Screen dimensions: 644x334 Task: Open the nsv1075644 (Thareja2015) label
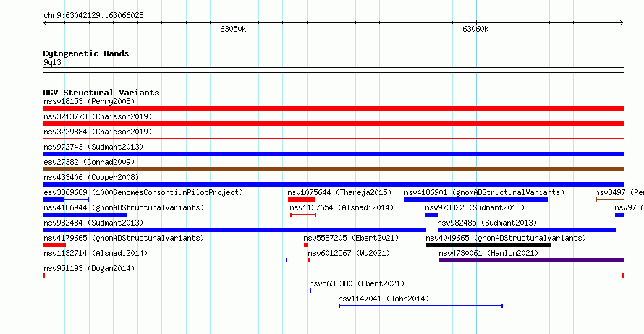pos(339,192)
